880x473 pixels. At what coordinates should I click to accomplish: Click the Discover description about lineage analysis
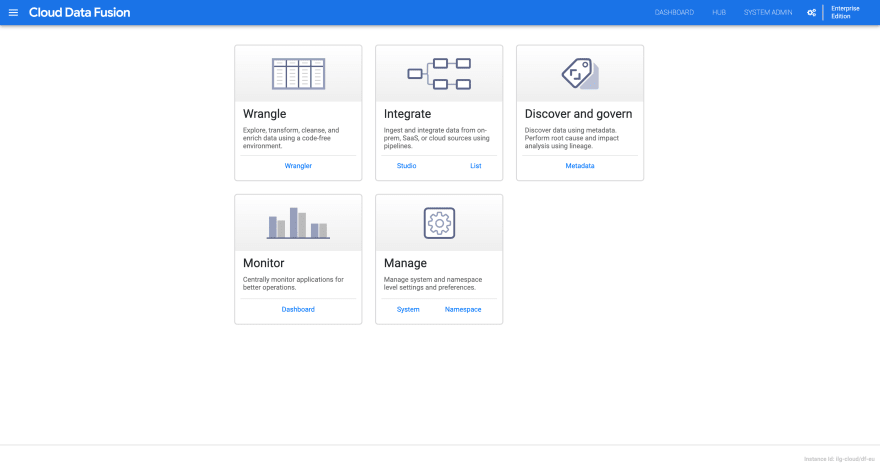[571, 138]
